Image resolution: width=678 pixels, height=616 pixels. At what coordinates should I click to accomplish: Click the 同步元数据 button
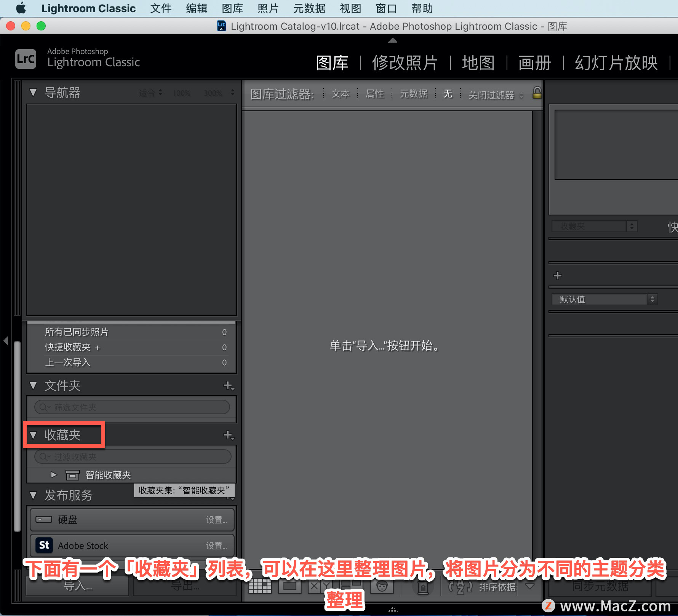coord(600,586)
